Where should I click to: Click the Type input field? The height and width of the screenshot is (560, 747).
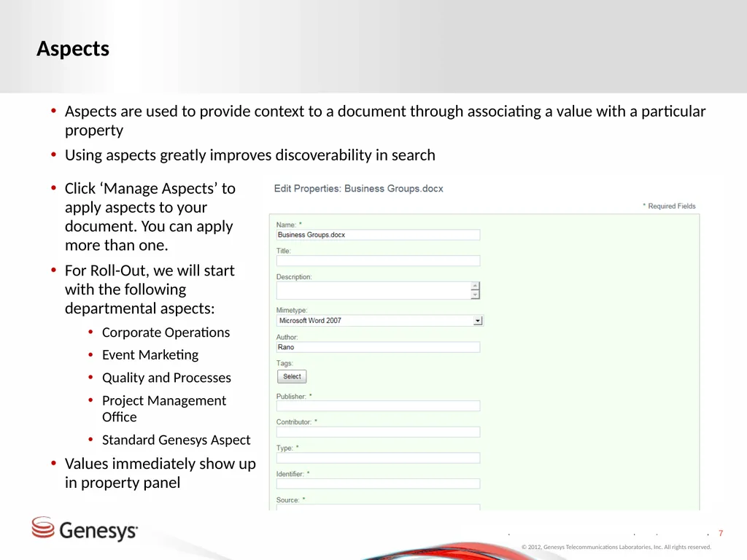coord(379,458)
